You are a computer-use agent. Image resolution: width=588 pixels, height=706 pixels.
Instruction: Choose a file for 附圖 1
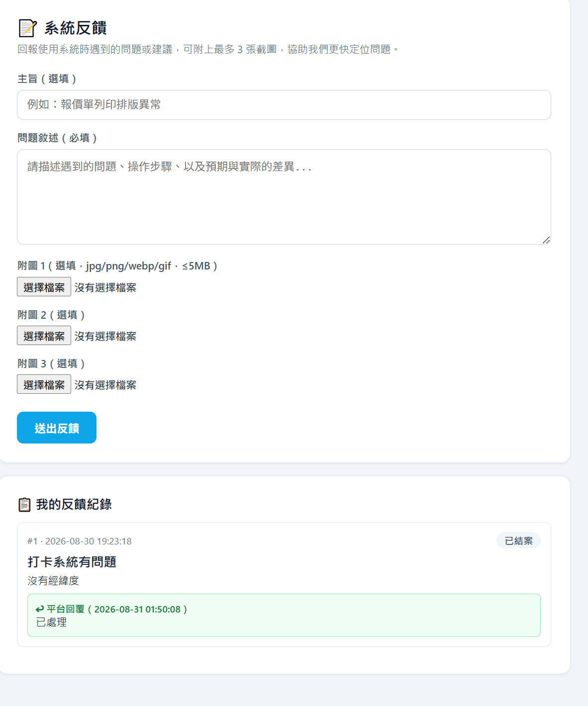pos(44,287)
